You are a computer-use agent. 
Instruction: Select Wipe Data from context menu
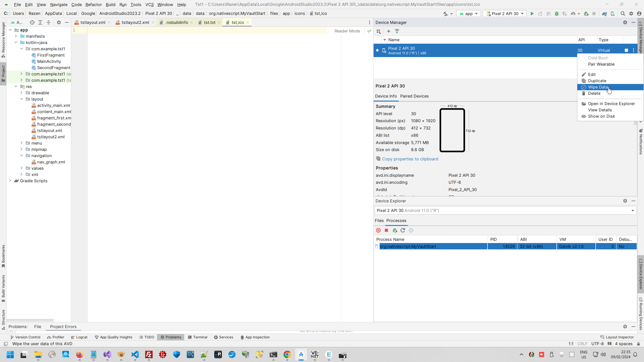[x=598, y=87]
